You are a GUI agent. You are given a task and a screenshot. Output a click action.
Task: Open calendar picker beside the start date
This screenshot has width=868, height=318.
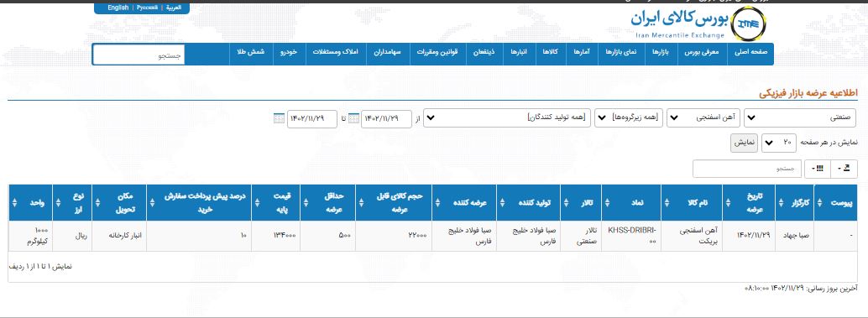(x=353, y=118)
